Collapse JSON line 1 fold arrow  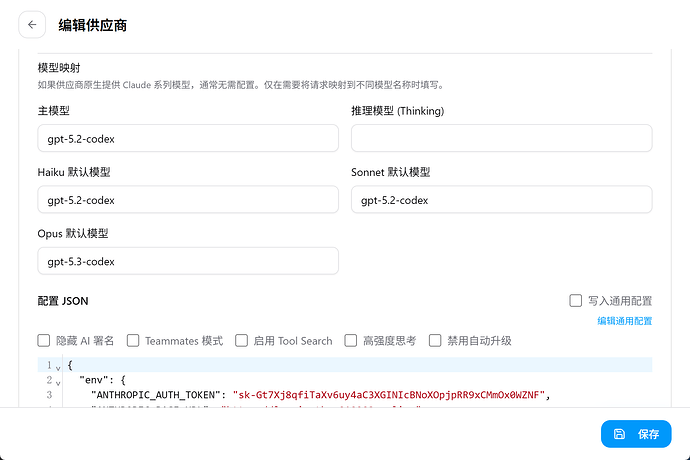(x=58, y=367)
